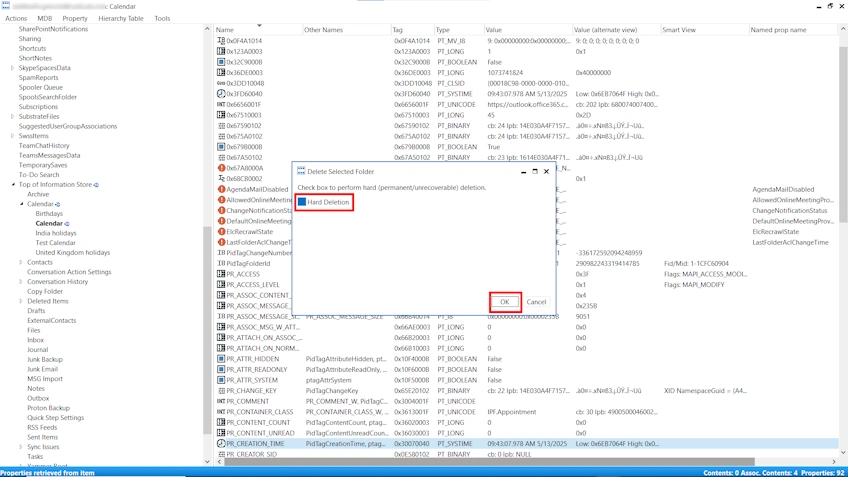Click the PR_CREATOR_SID binary icon
The height and width of the screenshot is (477, 848).
[221, 454]
